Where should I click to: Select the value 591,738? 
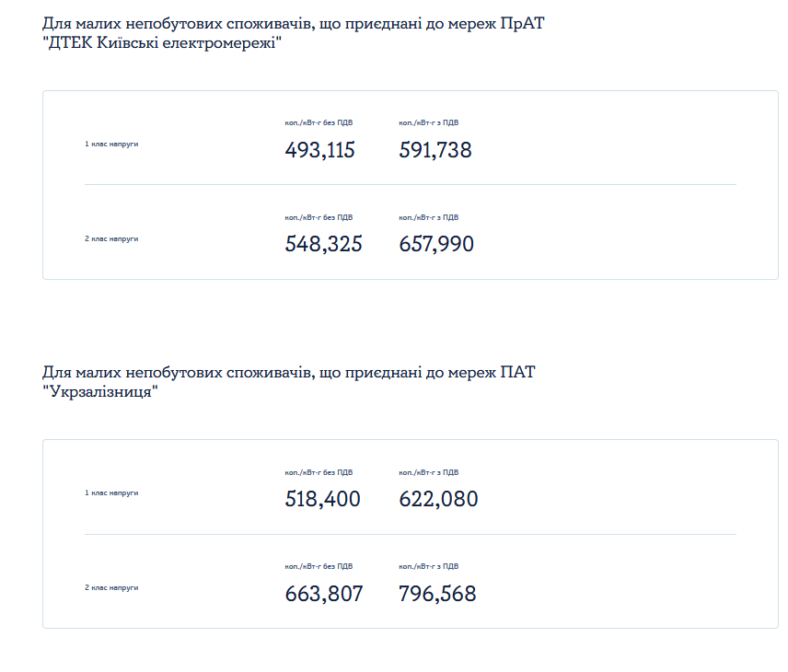tap(435, 150)
